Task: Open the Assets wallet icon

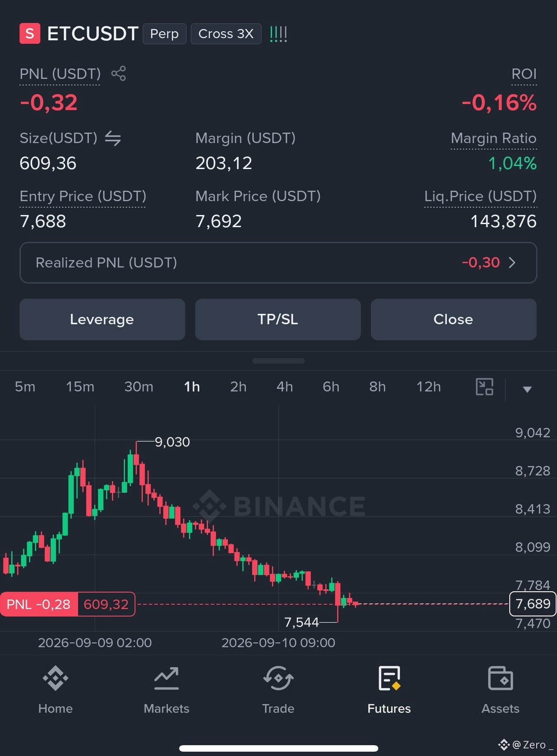Action: tap(501, 678)
